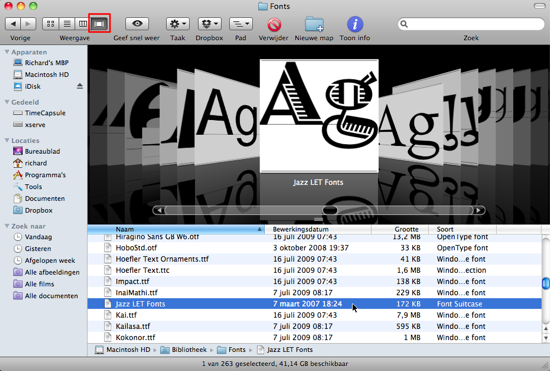
Task: Click Fonts folder in the path bar
Action: pos(232,350)
